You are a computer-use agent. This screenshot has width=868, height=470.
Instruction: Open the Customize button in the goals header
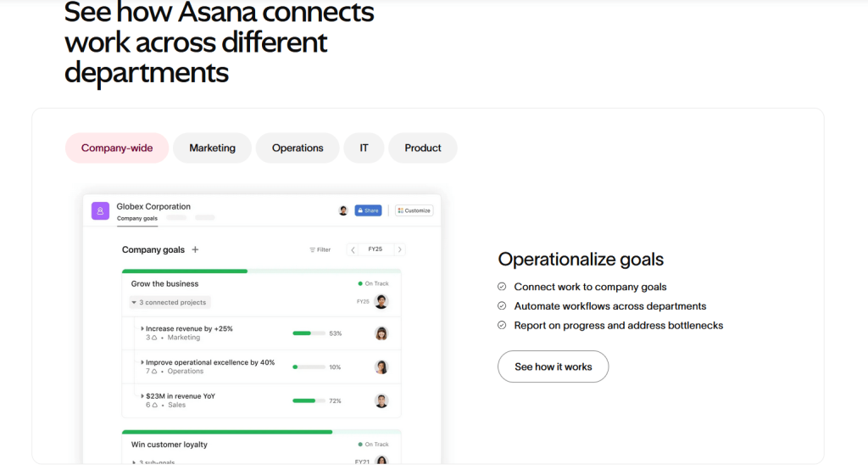click(414, 210)
